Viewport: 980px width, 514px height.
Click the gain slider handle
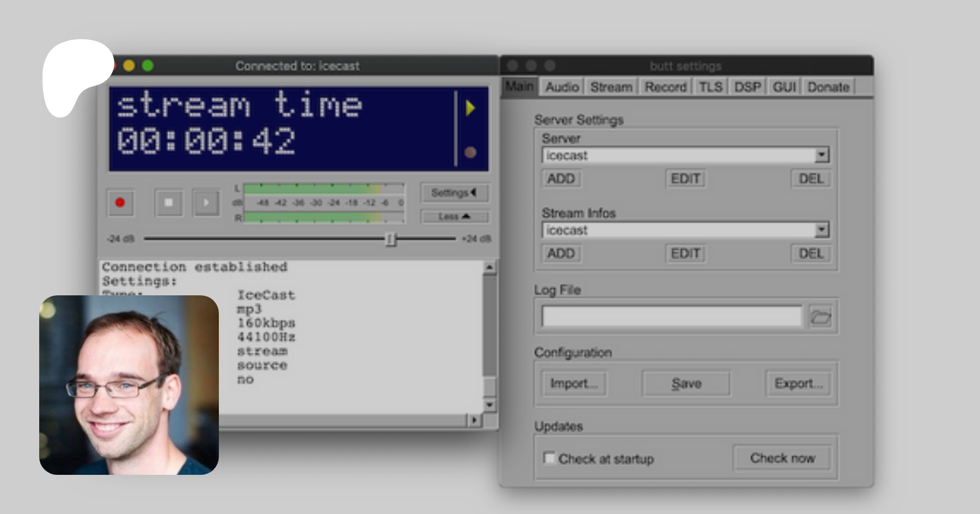click(x=390, y=239)
